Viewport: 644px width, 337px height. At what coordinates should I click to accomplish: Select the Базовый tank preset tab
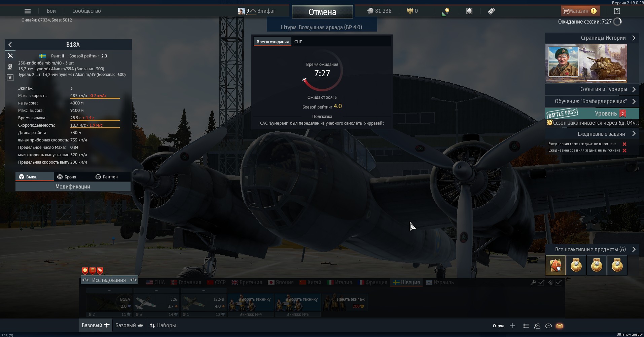coord(129,326)
